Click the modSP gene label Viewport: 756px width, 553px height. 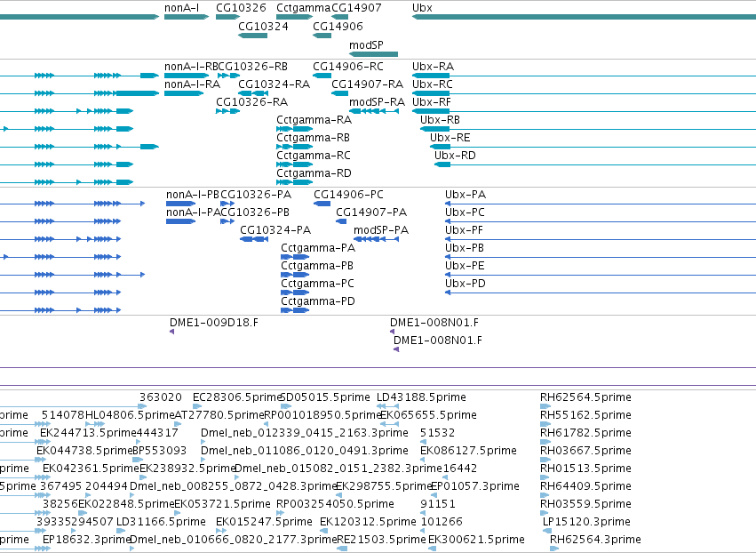point(366,44)
